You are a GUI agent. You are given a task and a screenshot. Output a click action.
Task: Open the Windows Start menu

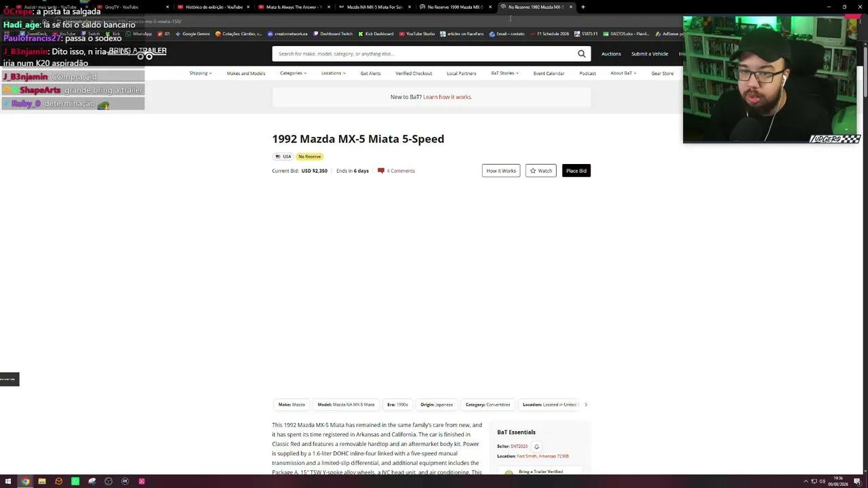click(x=8, y=481)
